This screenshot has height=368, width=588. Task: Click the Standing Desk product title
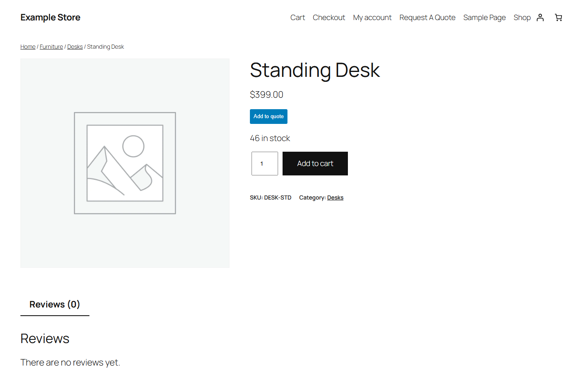click(315, 70)
